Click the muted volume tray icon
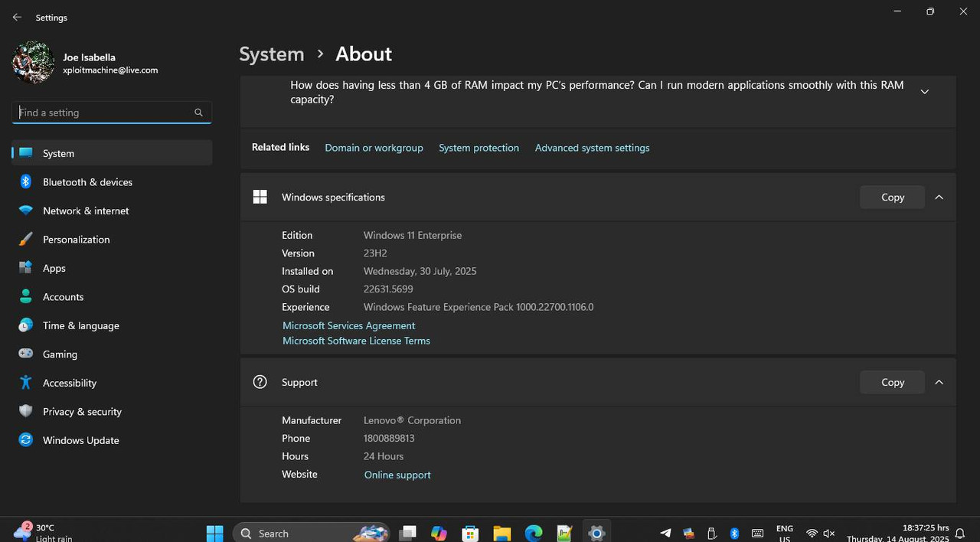Screen dimensions: 980x542 tap(828, 534)
